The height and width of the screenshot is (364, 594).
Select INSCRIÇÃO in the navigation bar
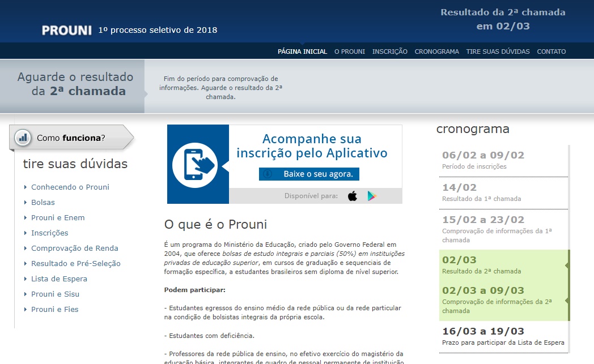[390, 52]
